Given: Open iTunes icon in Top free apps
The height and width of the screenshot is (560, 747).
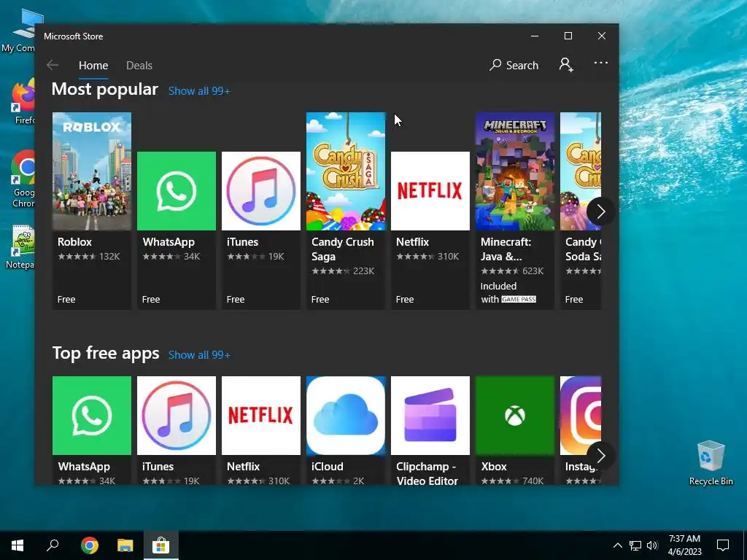Looking at the screenshot, I should (177, 416).
